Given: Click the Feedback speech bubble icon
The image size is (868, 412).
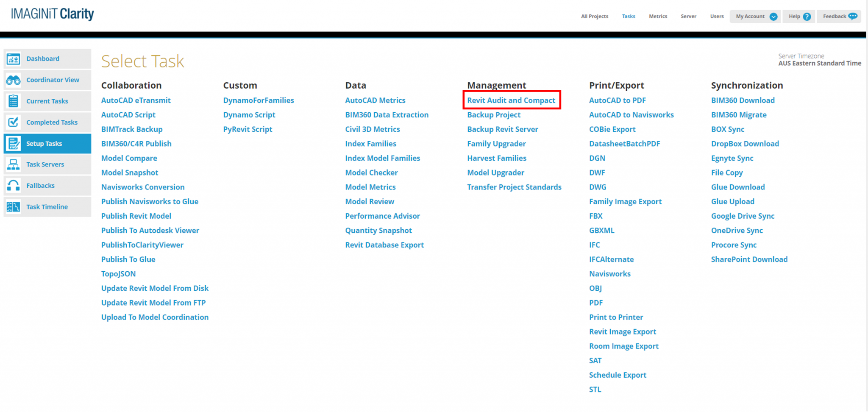Looking at the screenshot, I should (853, 17).
